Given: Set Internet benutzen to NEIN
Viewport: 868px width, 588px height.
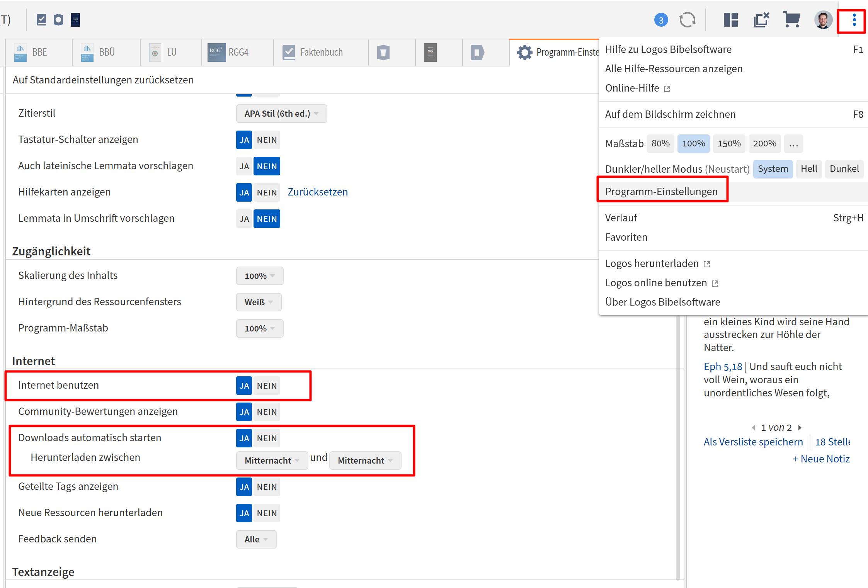Looking at the screenshot, I should [x=267, y=386].
